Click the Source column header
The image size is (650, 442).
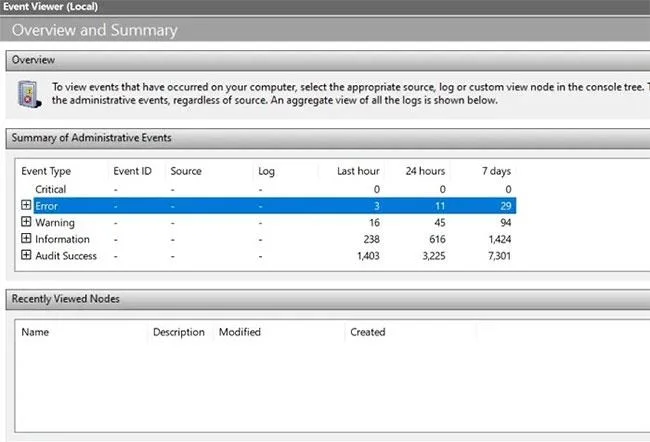point(186,171)
